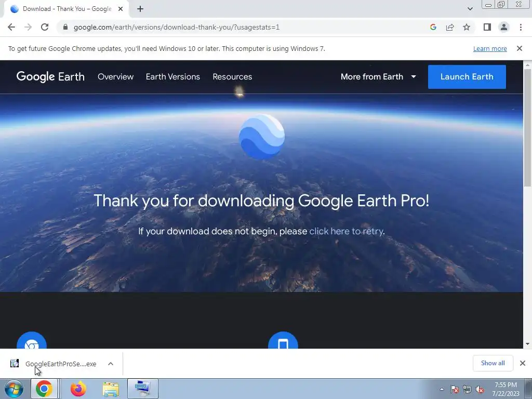Open the side panel icon
The height and width of the screenshot is (399, 532).
pyautogui.click(x=487, y=27)
